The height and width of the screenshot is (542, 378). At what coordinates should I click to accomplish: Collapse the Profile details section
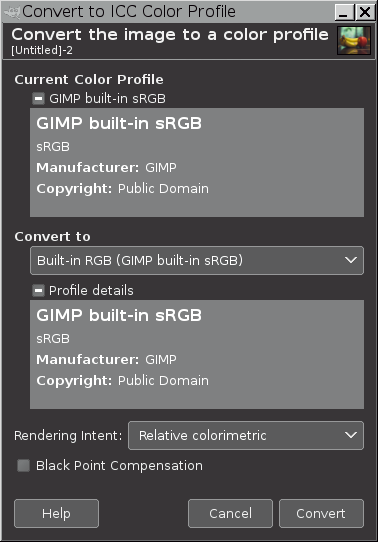[x=38, y=290]
